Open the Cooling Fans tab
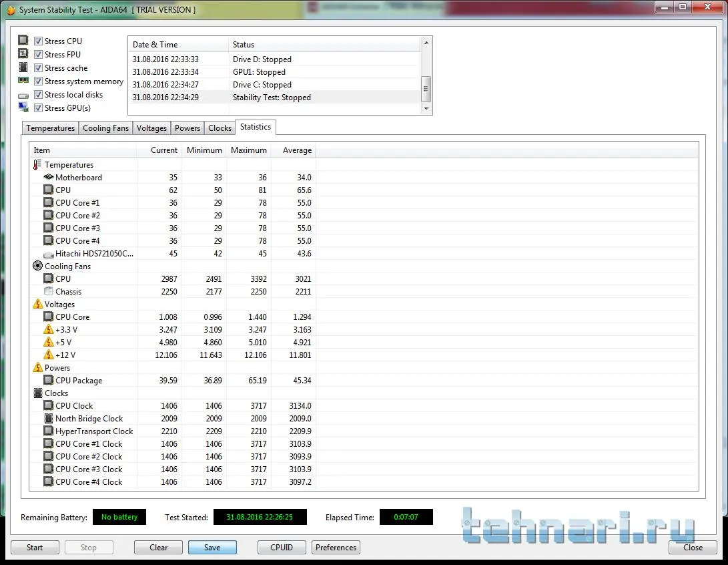Viewport: 728px width, 565px height. pyautogui.click(x=105, y=128)
